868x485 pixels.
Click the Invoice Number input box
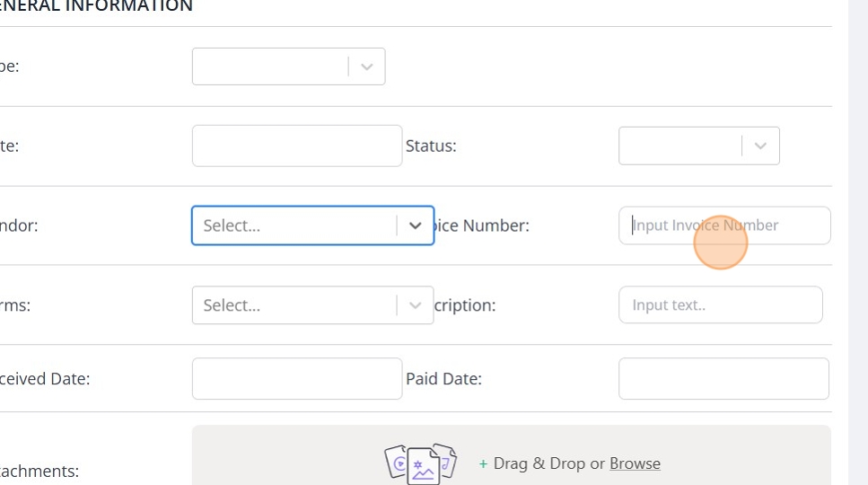[723, 225]
